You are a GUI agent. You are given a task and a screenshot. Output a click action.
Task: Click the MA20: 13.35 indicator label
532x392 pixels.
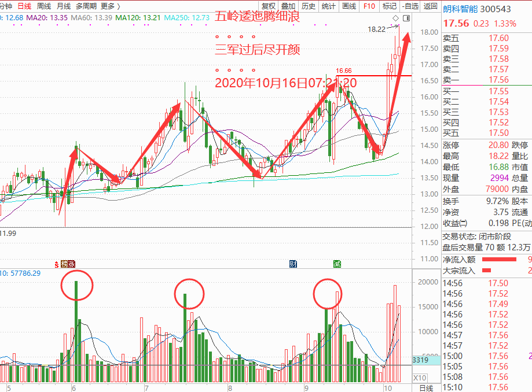[47, 17]
